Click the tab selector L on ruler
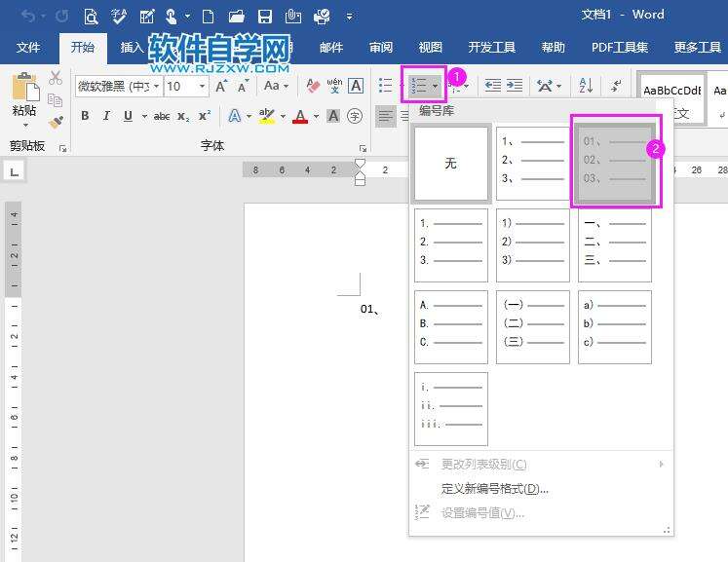The image size is (728, 562). pos(15,171)
